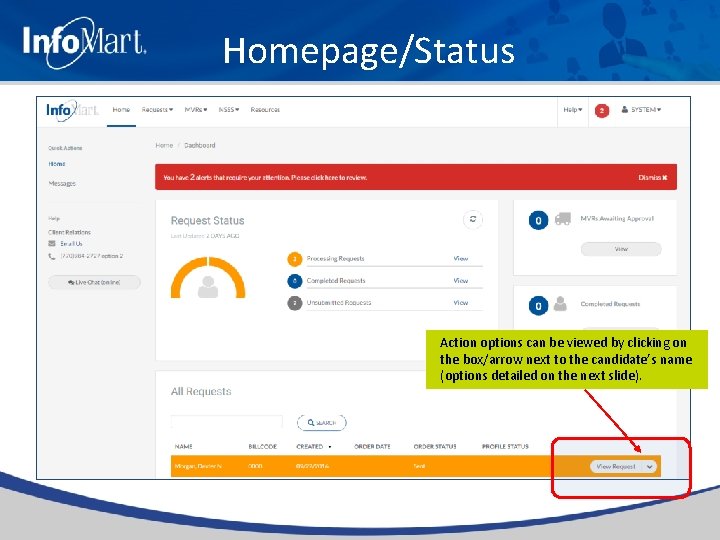Start Live Chat from the sidebar
720x540 pixels.
click(94, 282)
